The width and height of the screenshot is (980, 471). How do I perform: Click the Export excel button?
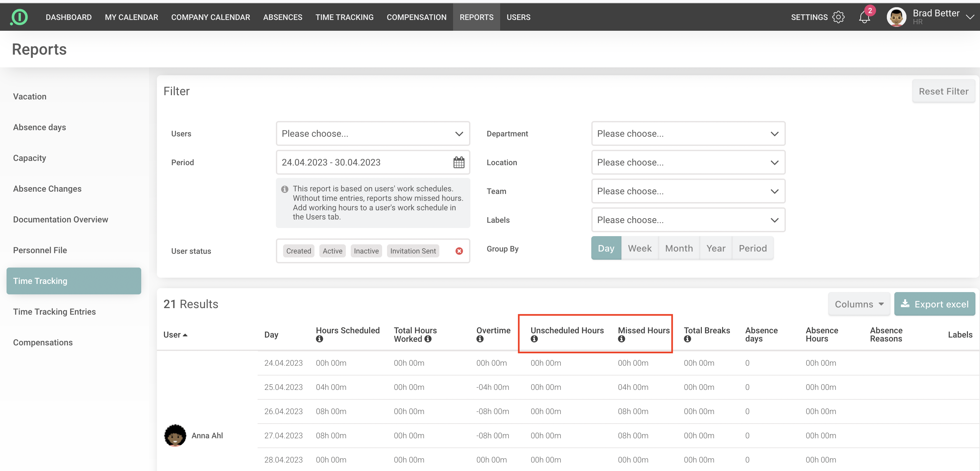tap(934, 304)
